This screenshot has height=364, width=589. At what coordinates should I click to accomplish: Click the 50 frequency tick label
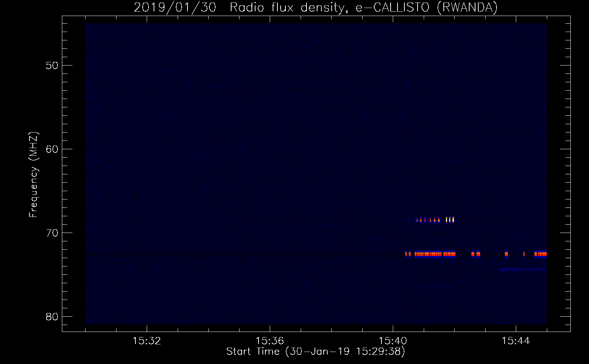[52, 66]
